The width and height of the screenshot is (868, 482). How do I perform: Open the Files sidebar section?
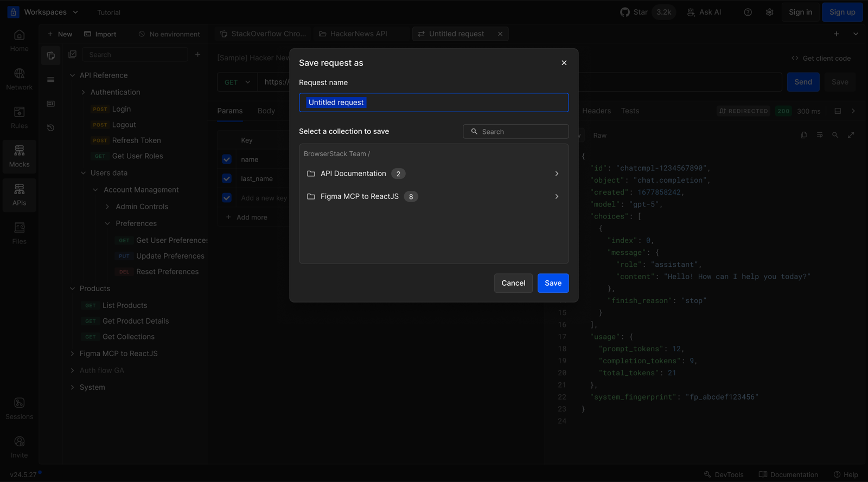19,233
